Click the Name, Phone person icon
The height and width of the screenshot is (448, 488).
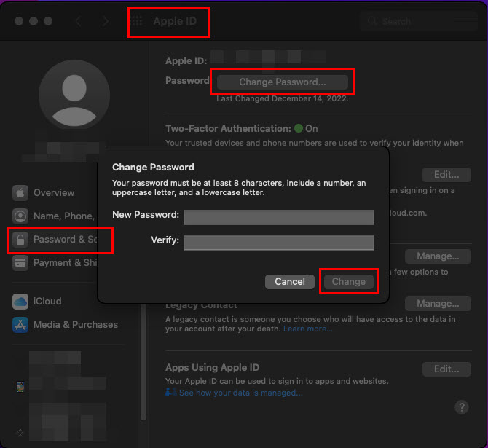coord(20,216)
